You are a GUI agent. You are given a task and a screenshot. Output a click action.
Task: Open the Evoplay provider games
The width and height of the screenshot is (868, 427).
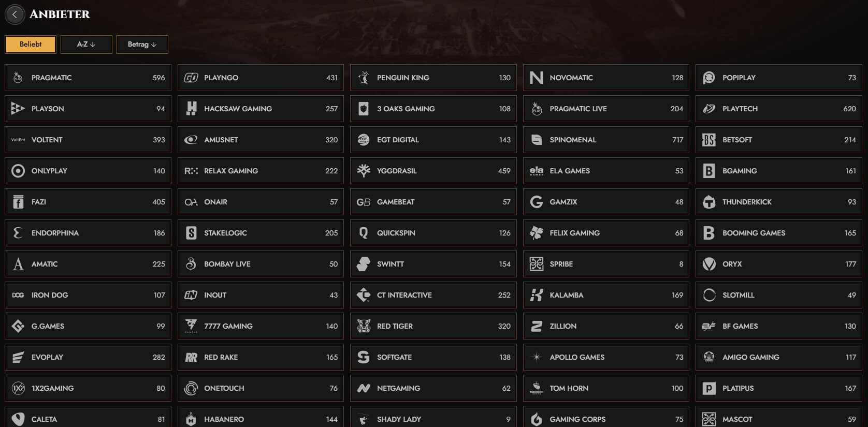tap(88, 357)
